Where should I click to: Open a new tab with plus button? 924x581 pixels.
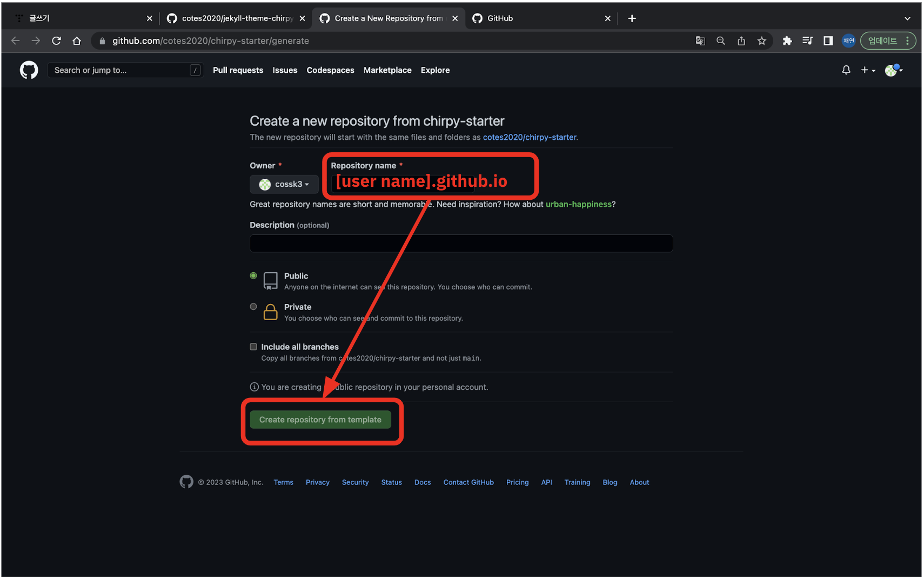point(632,18)
